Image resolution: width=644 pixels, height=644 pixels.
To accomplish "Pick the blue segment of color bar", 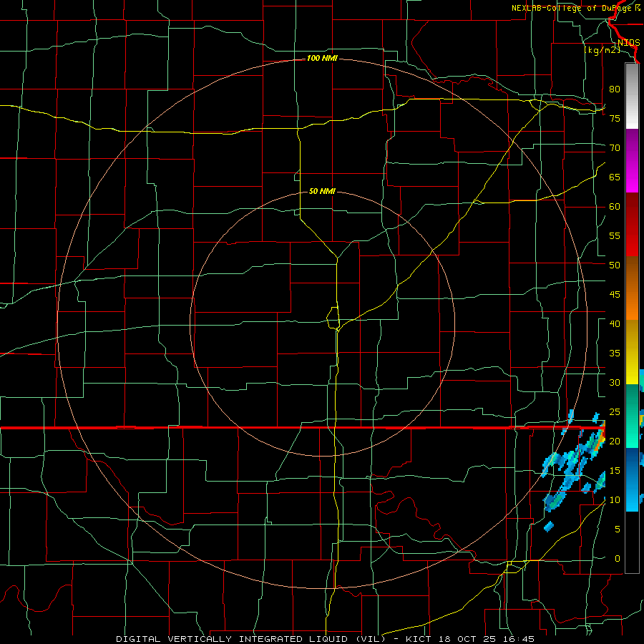I will point(632,479).
